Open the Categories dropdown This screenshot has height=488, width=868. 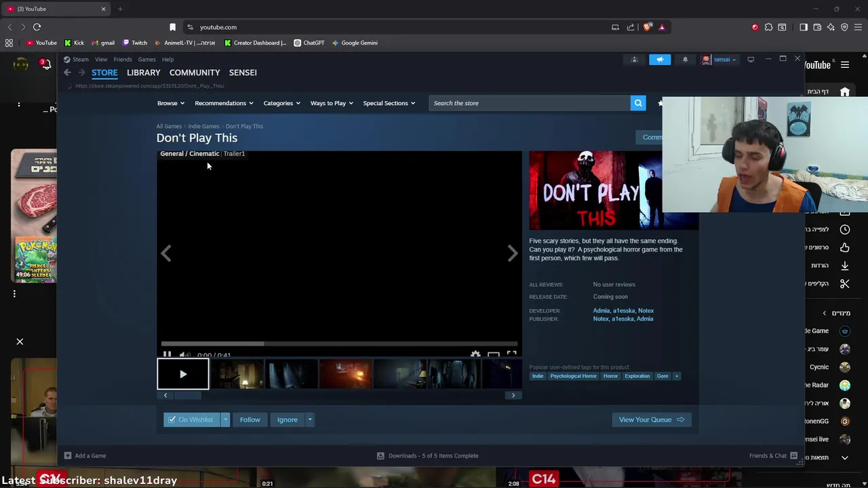pos(281,103)
